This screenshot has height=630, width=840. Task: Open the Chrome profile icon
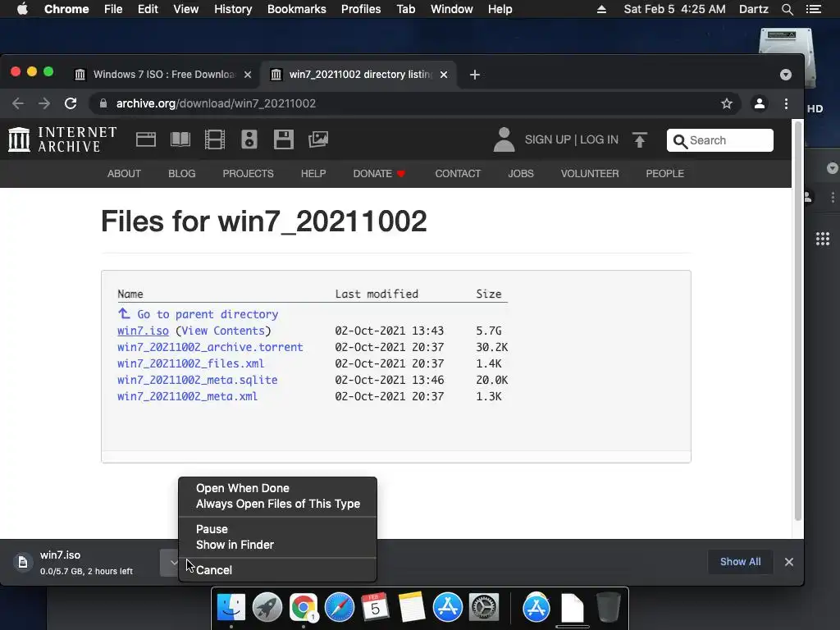pyautogui.click(x=759, y=103)
